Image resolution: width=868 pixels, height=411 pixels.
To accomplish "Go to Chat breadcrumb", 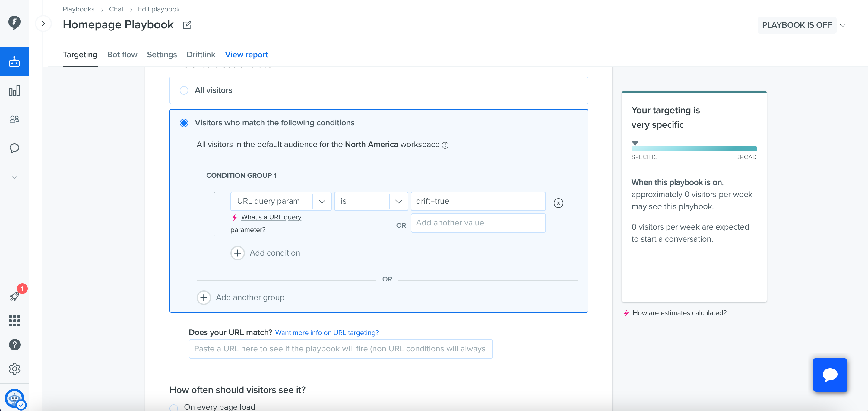I will tap(116, 9).
